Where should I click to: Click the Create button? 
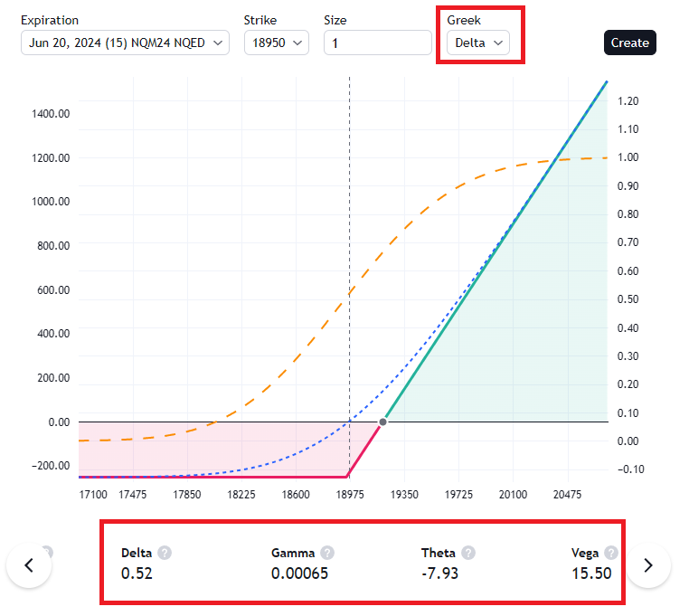pyautogui.click(x=630, y=43)
